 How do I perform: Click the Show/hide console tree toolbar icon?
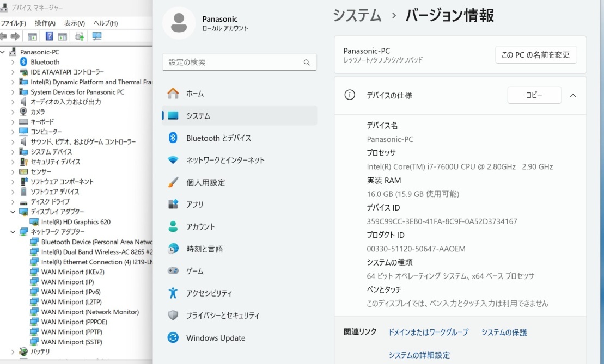click(32, 36)
